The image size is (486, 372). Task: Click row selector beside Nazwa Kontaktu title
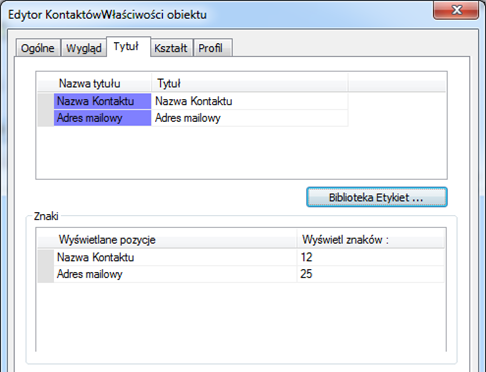[x=46, y=101]
